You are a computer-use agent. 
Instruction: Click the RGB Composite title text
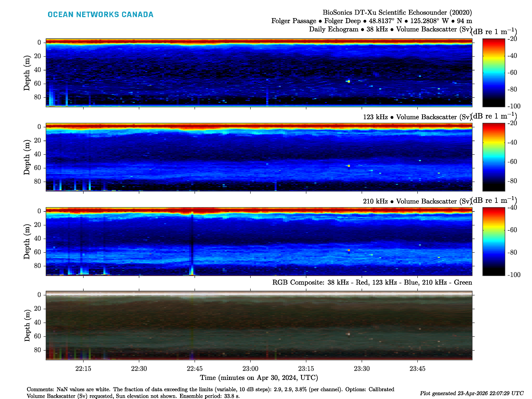[x=372, y=282]
